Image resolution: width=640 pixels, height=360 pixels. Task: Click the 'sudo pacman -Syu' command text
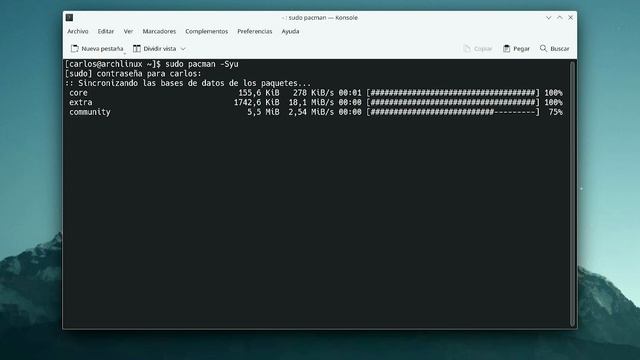(x=202, y=64)
